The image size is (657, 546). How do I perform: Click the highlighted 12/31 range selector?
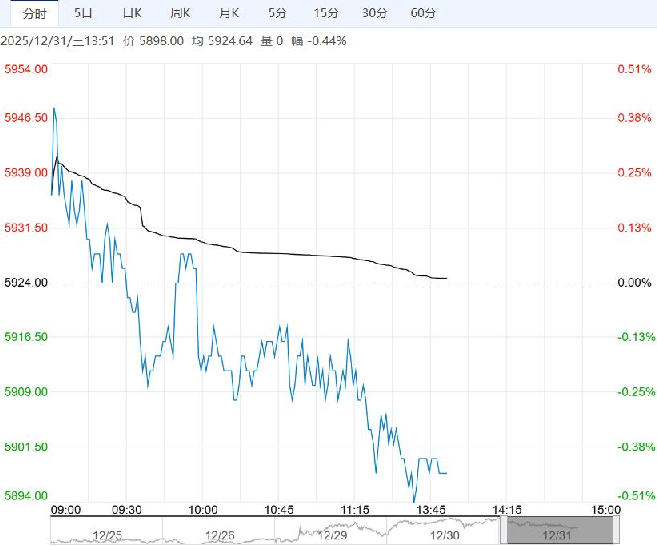click(x=556, y=530)
